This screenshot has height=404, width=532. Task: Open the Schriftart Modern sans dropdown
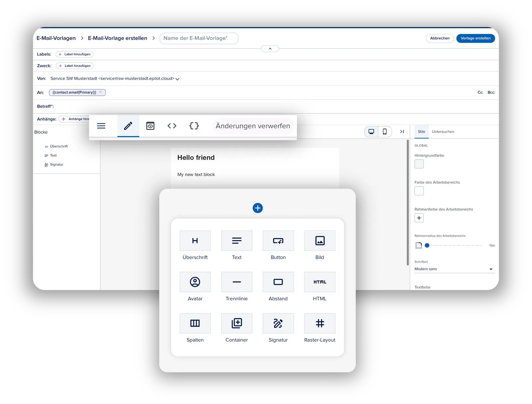[455, 269]
